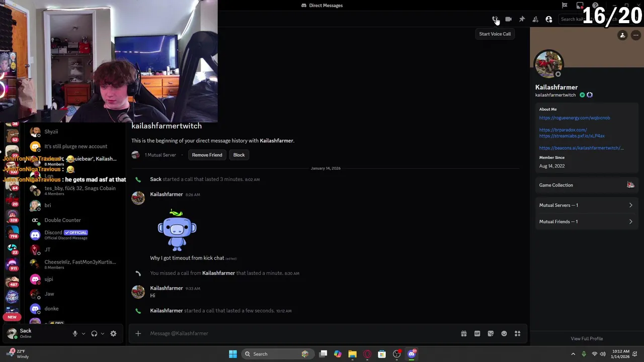Viewport: 644px width, 362px height.
Task: Expand the Mutual Servers — 1 section
Action: [586, 205]
